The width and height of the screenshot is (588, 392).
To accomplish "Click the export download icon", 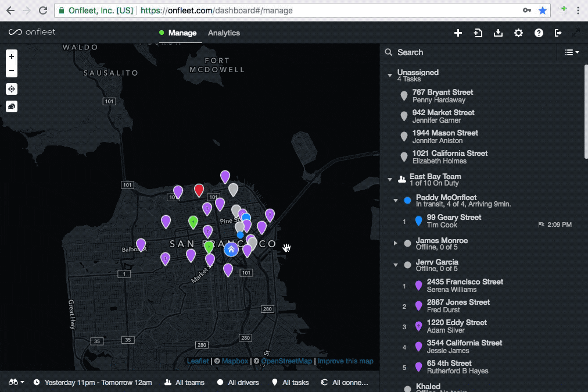I will pyautogui.click(x=498, y=33).
